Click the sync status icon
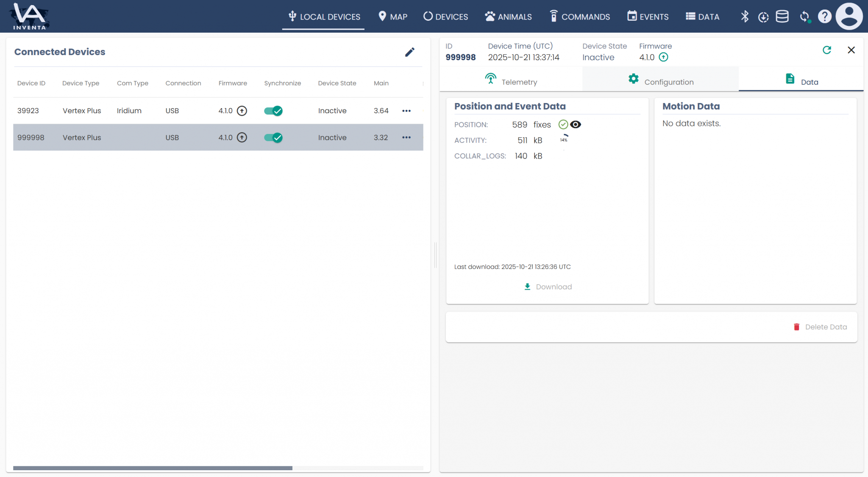Screen dimensions: 868x477 (x=804, y=17)
